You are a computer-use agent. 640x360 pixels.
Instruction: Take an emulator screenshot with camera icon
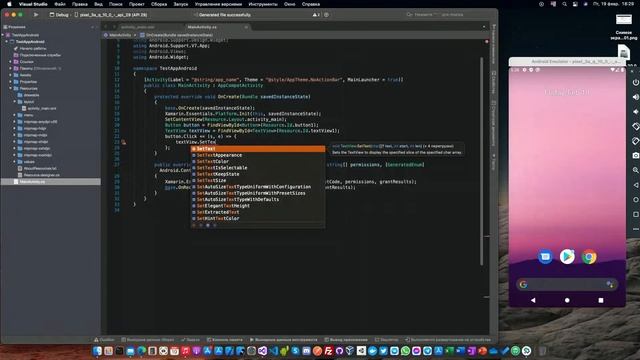636,156
